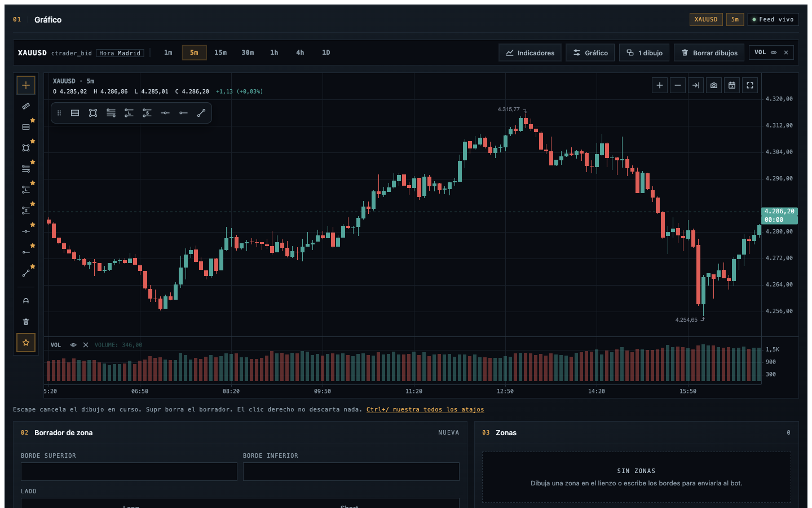Close the volume pane with its X
Screen dimensions: 812x508
[x=86, y=345]
